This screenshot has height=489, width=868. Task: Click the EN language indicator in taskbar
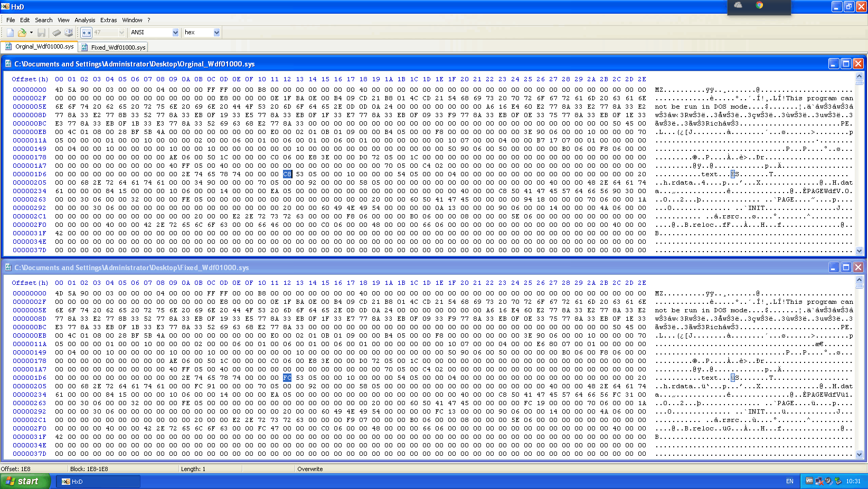[x=790, y=481]
